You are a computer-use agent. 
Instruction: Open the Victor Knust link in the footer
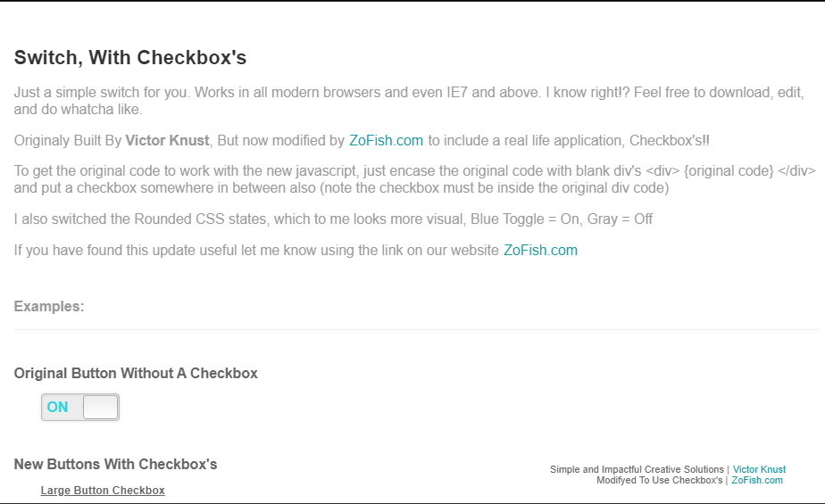point(759,469)
